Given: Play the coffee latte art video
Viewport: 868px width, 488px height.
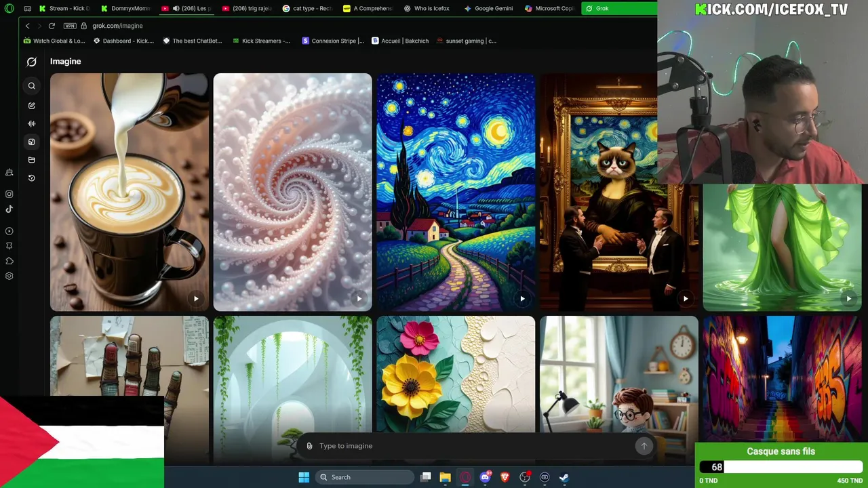Looking at the screenshot, I should pyautogui.click(x=196, y=298).
